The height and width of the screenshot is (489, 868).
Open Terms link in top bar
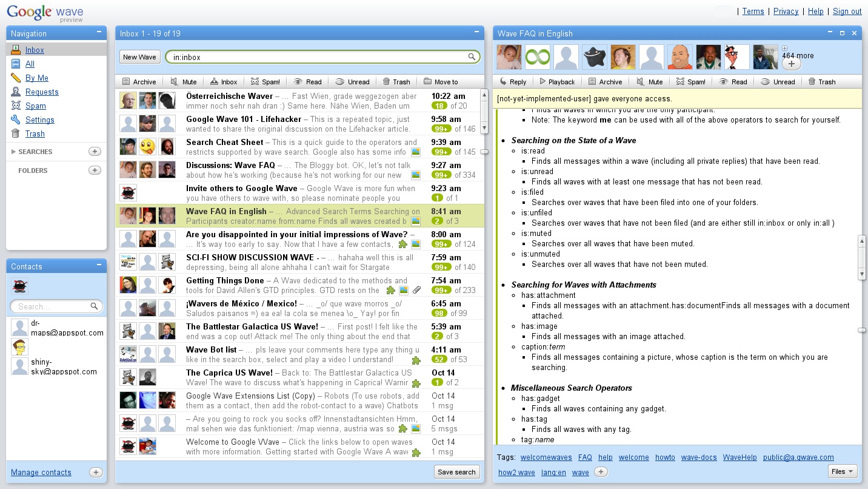coord(753,11)
